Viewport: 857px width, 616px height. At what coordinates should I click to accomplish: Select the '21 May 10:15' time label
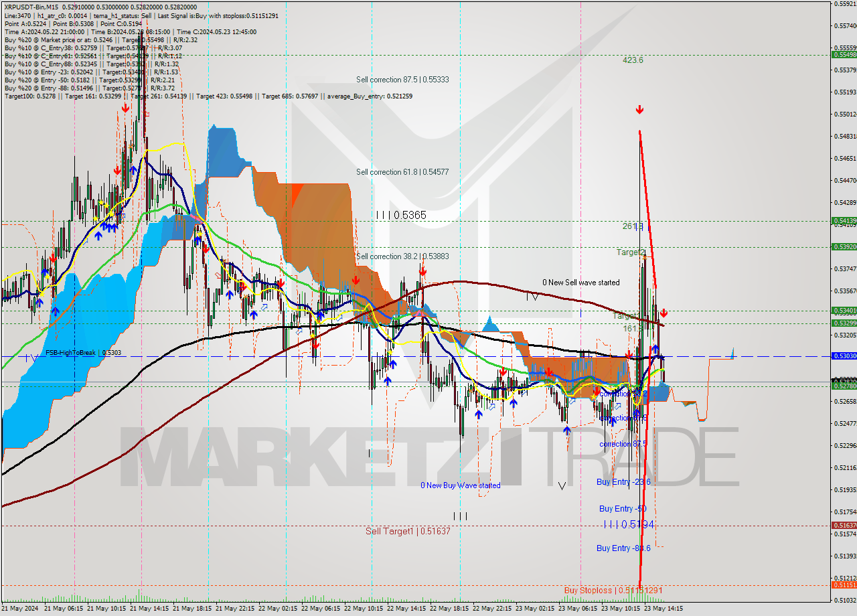[107, 609]
